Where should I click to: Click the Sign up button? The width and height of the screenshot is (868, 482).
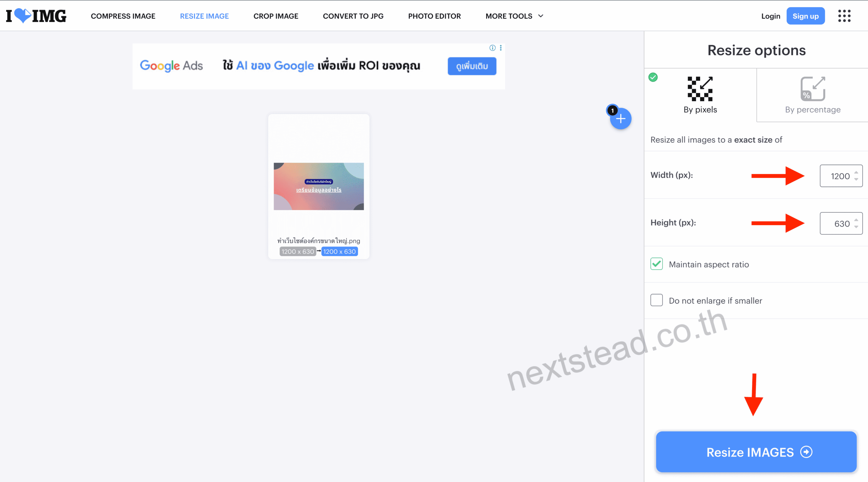805,16
